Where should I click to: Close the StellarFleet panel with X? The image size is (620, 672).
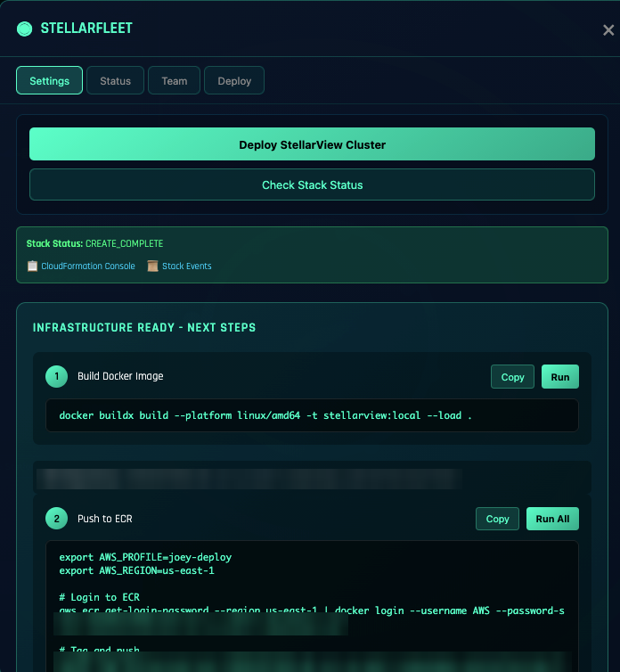pyautogui.click(x=608, y=30)
